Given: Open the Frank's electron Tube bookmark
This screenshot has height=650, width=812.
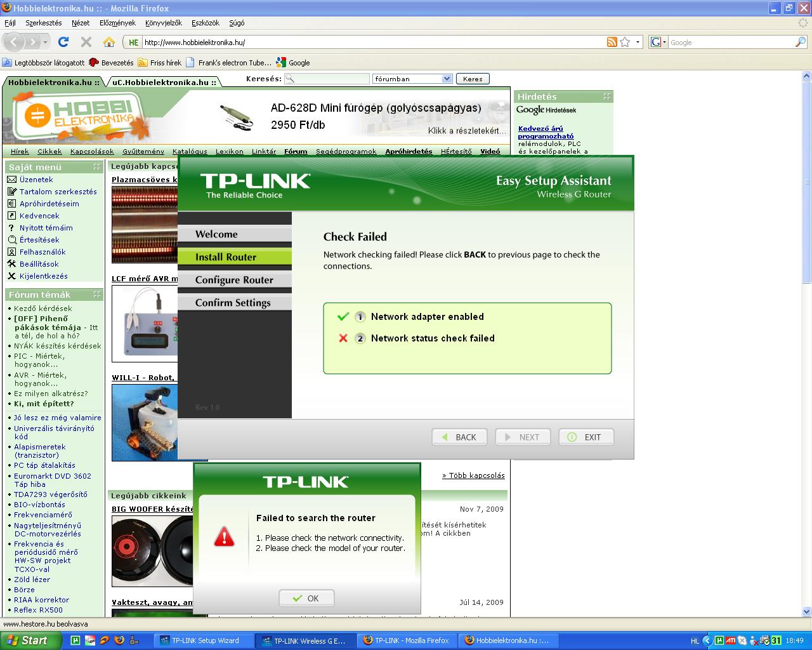Looking at the screenshot, I should [228, 63].
